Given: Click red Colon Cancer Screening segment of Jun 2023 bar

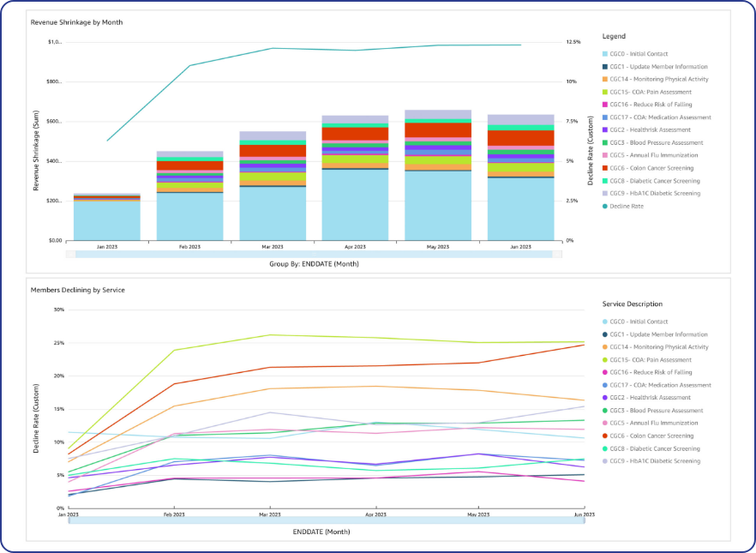Looking at the screenshot, I should [x=521, y=138].
